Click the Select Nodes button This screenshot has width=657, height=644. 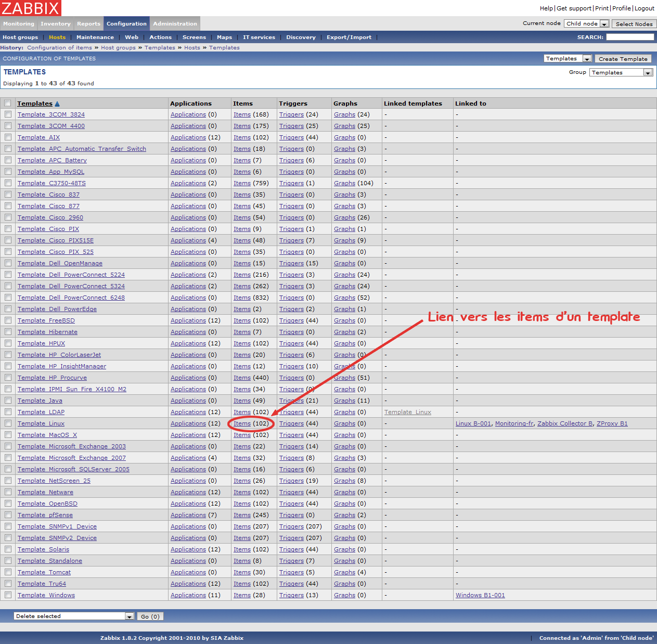pyautogui.click(x=634, y=24)
